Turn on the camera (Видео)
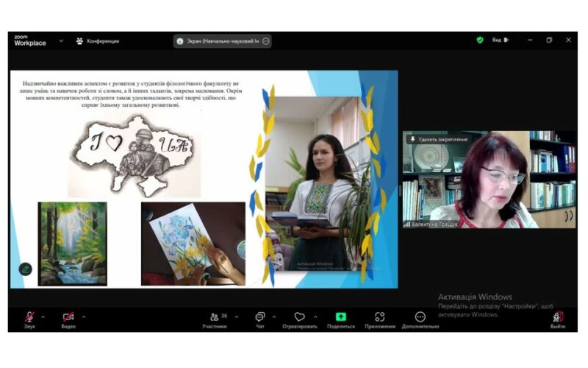This screenshot has height=368, width=588. coord(68,318)
